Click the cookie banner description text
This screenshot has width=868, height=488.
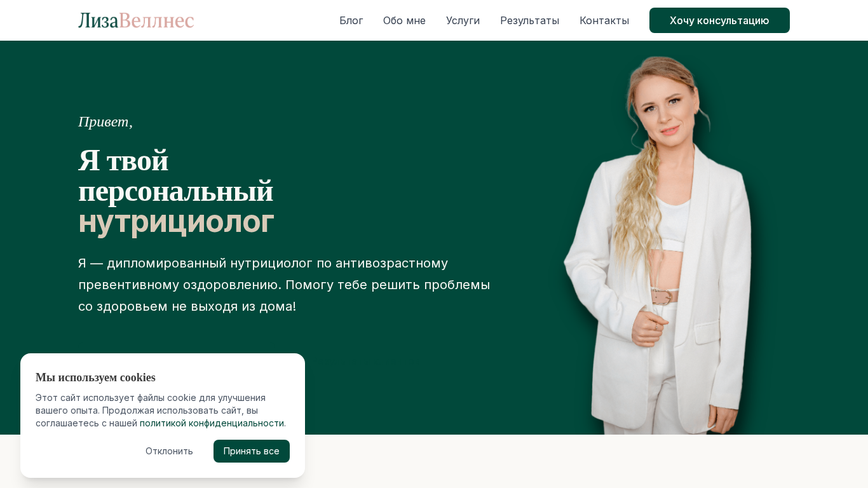[x=161, y=410]
